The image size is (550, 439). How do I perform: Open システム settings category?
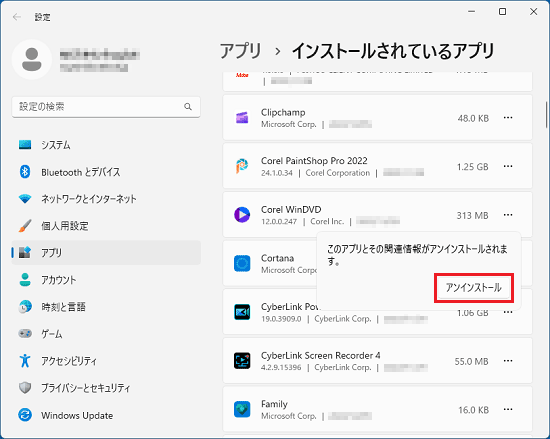pyautogui.click(x=106, y=145)
